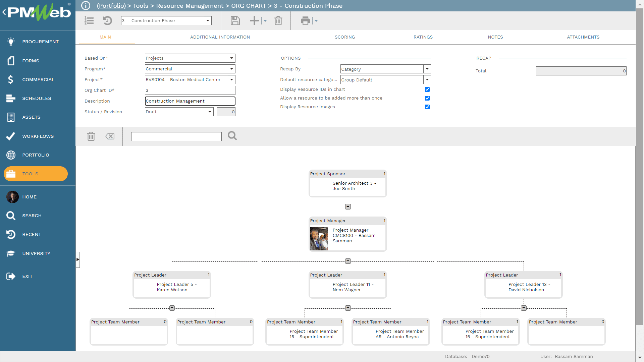
Task: Select Project Leader 5 Karen Watson node
Action: tap(172, 285)
